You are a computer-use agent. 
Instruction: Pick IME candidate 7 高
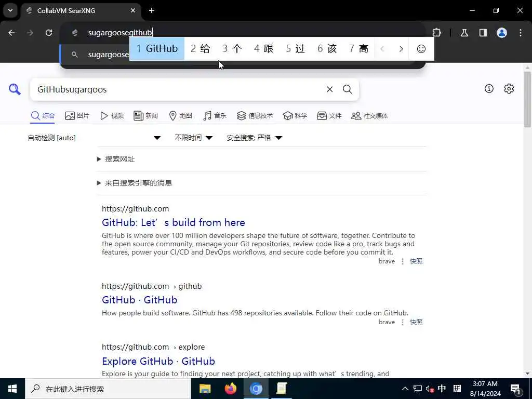[358, 49]
